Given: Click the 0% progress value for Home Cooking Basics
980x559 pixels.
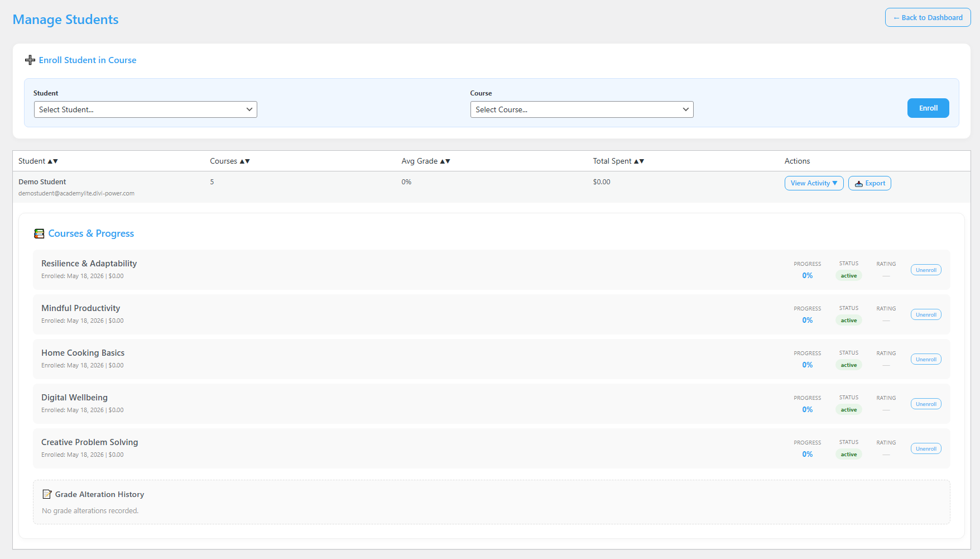Looking at the screenshot, I should point(808,365).
